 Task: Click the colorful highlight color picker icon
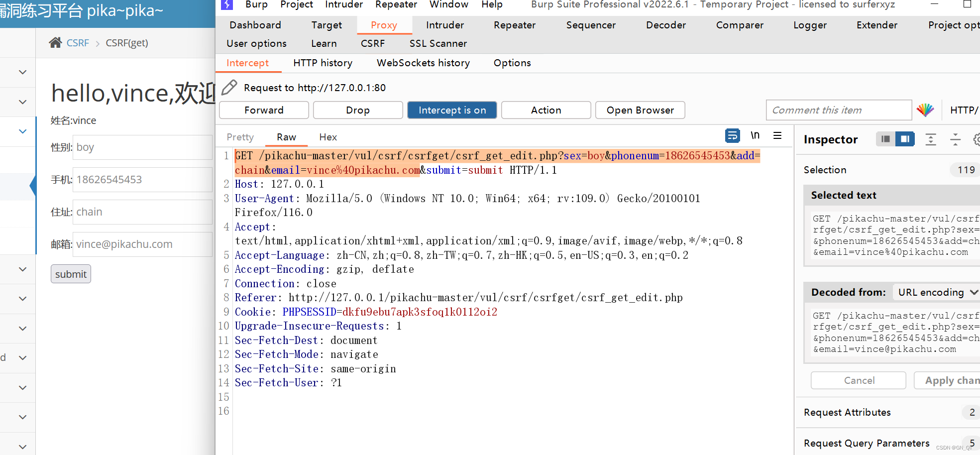click(925, 110)
